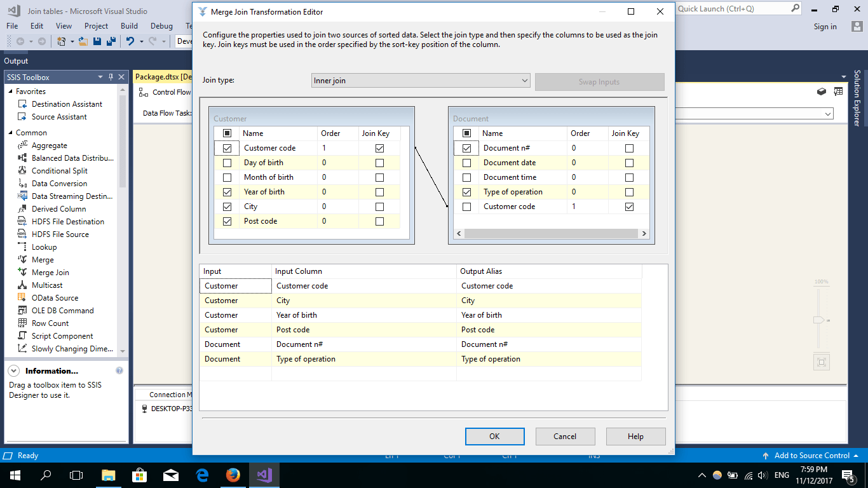Select the OLE DB Command item
Image resolution: width=868 pixels, height=488 pixels.
[63, 310]
